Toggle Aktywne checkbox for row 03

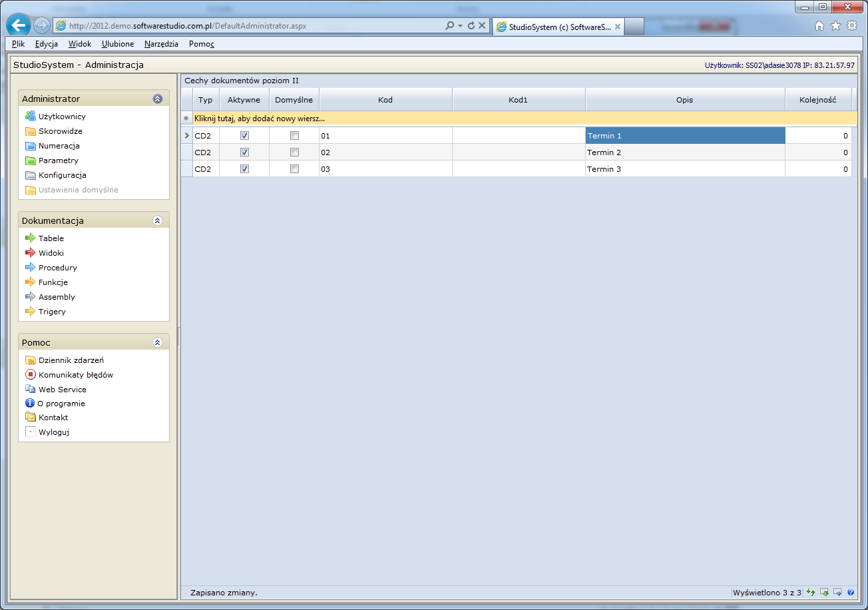(244, 169)
